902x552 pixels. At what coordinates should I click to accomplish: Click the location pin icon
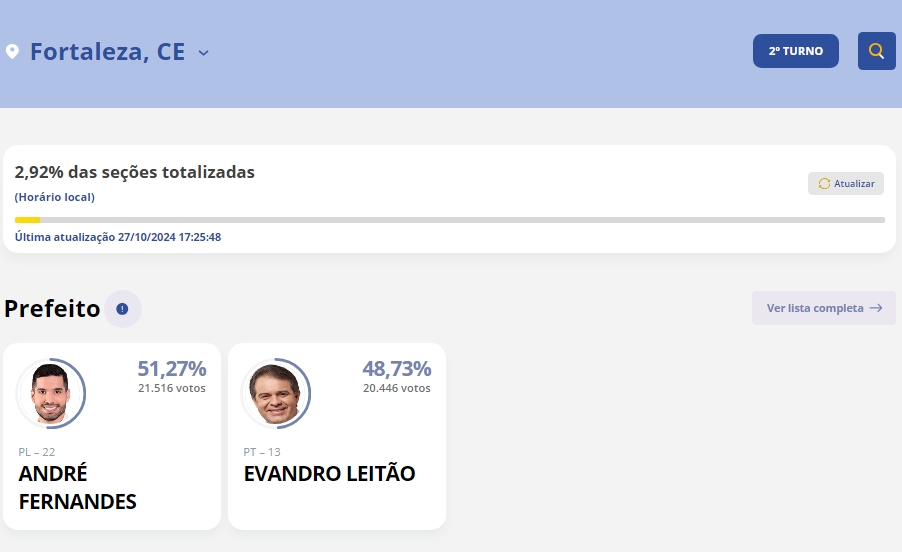[x=12, y=51]
